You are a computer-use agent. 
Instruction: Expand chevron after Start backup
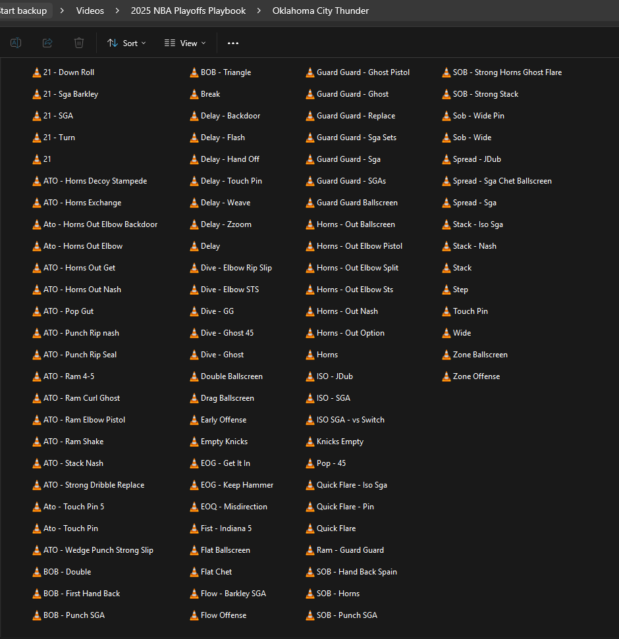62,11
